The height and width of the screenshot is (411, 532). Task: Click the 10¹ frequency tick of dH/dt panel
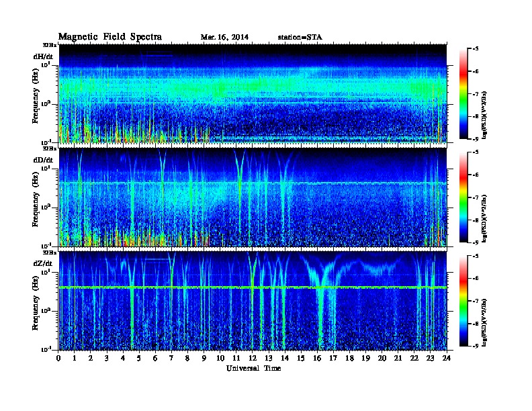[x=46, y=65]
